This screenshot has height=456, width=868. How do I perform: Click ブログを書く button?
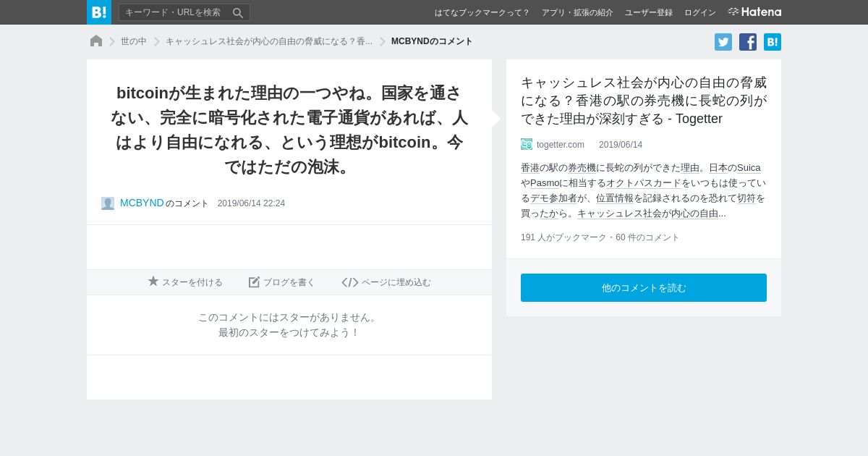coord(282,282)
